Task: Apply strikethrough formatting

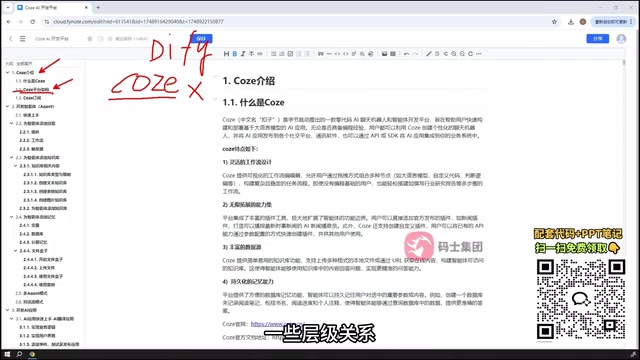Action: [x=251, y=54]
